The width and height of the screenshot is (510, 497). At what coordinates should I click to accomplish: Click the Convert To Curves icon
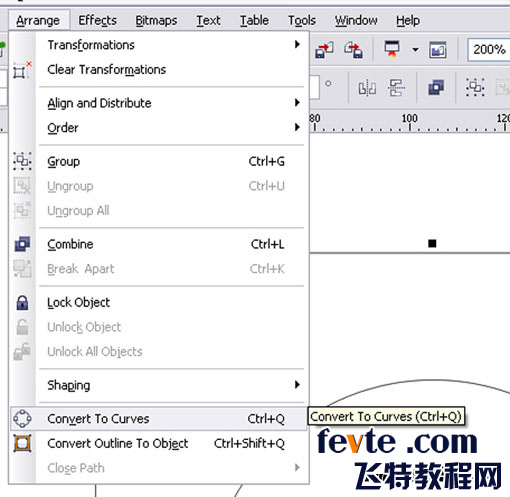coord(22,419)
